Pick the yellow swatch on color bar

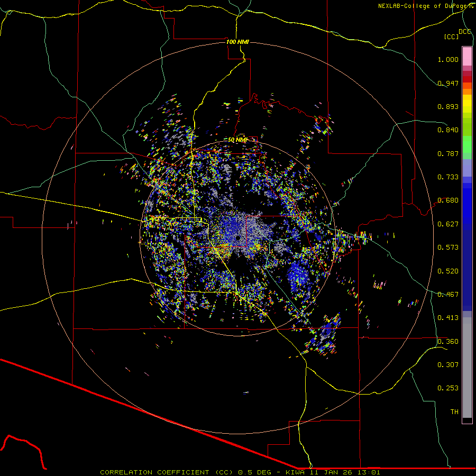(467, 104)
